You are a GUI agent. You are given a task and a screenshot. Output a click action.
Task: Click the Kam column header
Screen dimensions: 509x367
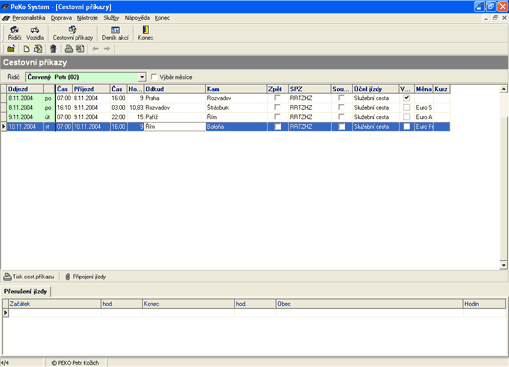[236, 89]
